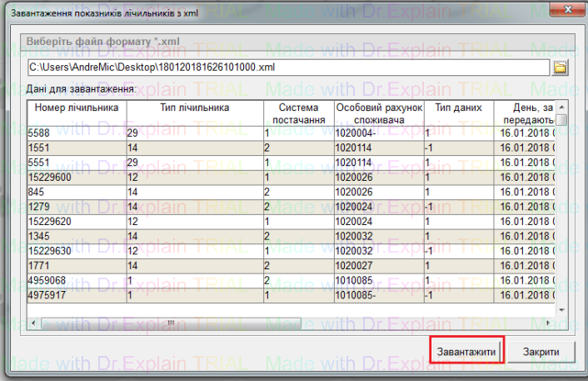Click the Завантажити button
The height and width of the screenshot is (381, 588).
466,352
